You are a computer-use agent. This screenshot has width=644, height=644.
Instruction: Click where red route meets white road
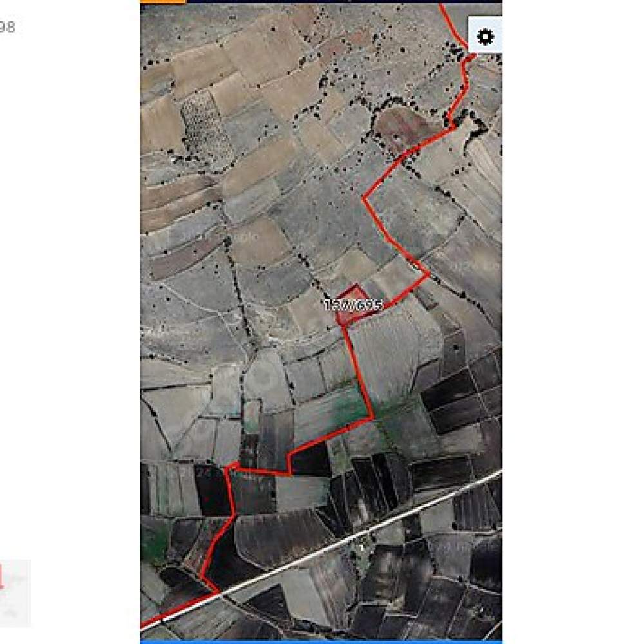(219, 591)
